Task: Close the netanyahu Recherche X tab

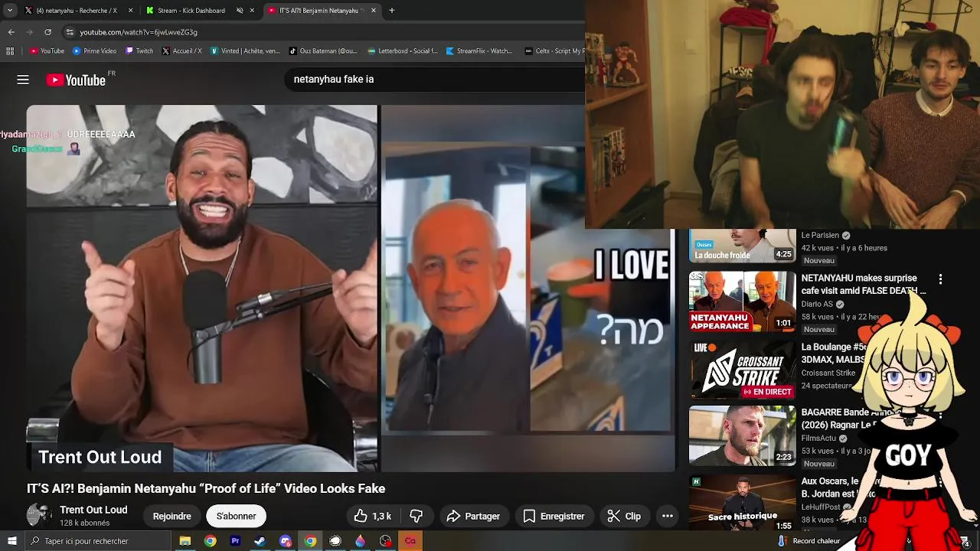Action: (x=130, y=11)
